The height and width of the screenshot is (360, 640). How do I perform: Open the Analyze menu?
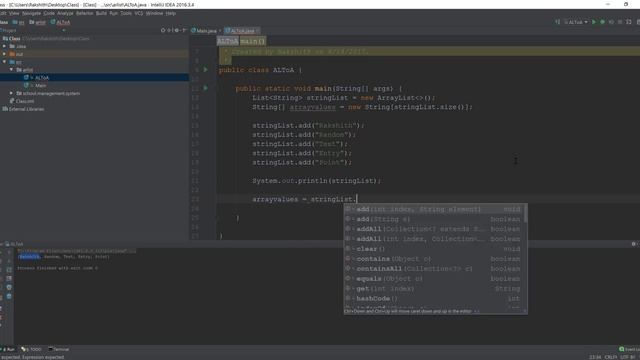(x=65, y=13)
